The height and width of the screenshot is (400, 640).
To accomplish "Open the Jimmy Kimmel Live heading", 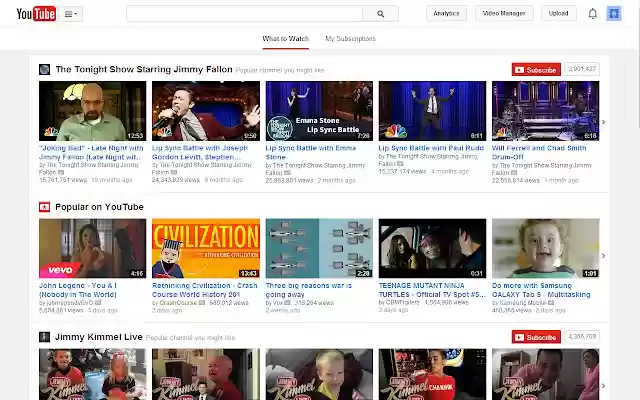I will (99, 337).
